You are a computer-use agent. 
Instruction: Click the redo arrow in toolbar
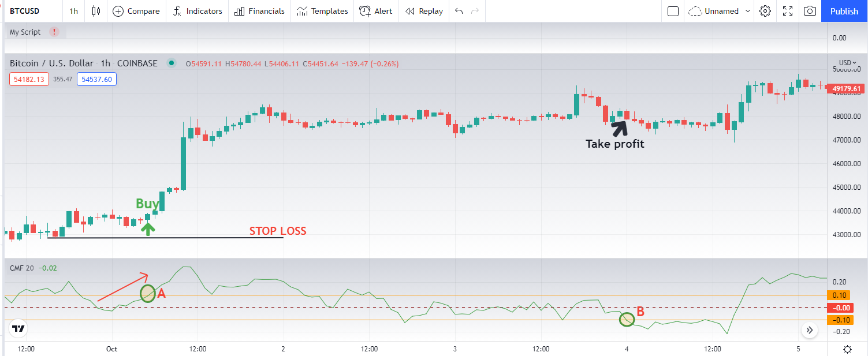click(475, 11)
